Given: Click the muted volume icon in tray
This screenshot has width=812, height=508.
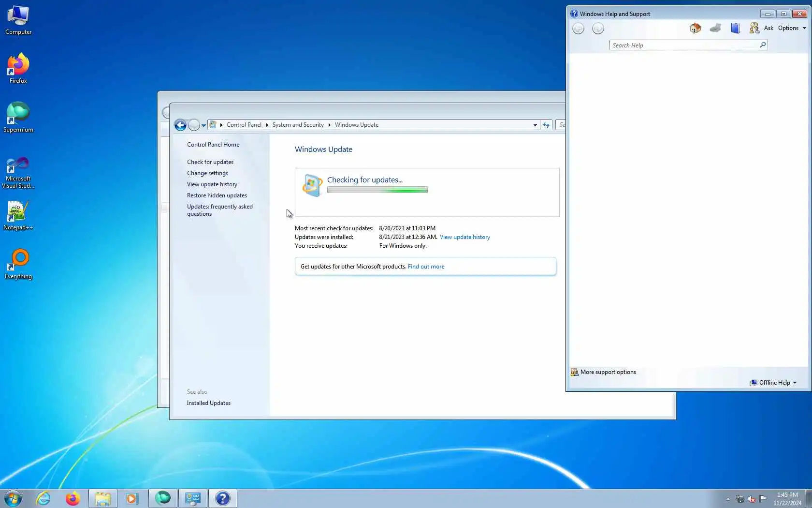Looking at the screenshot, I should tap(752, 499).
